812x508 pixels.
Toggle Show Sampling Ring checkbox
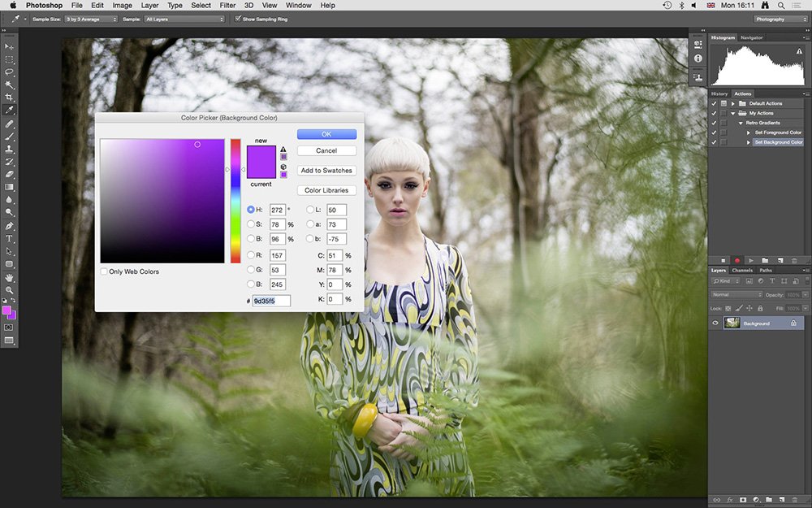[x=238, y=19]
